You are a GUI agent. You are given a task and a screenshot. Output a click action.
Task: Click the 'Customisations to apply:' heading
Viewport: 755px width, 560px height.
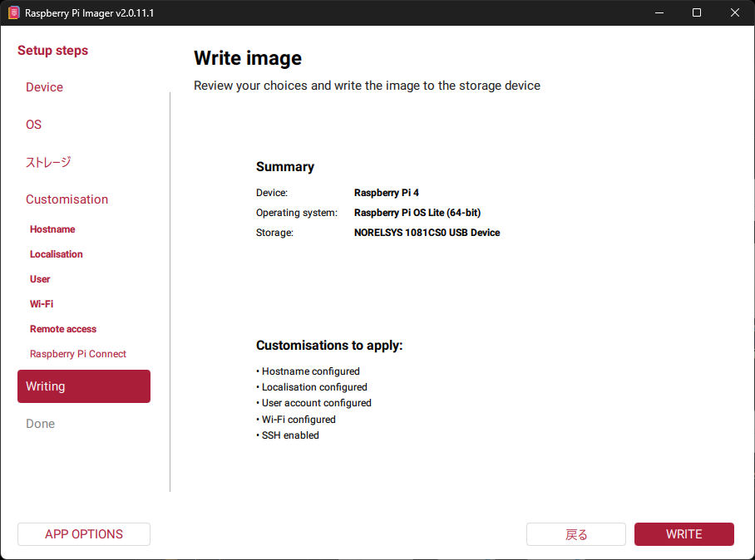click(x=329, y=346)
